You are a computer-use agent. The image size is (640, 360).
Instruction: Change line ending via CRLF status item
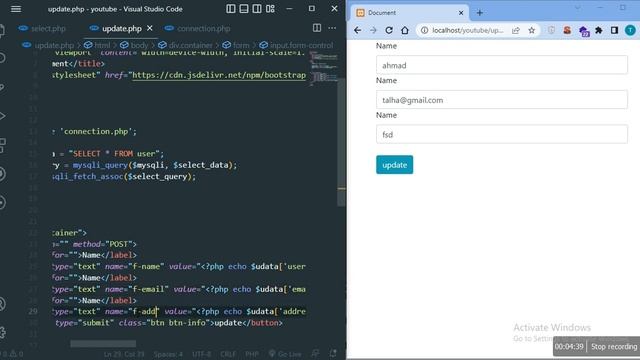tap(228, 354)
